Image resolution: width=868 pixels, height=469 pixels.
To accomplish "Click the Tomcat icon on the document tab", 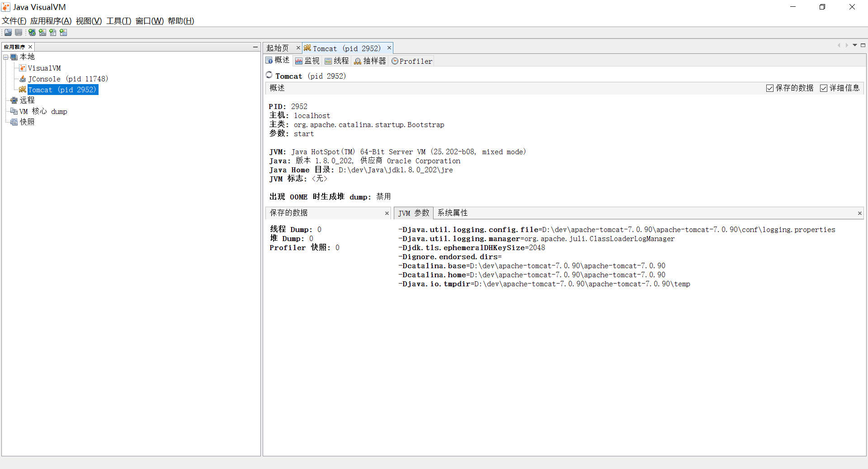I will pyautogui.click(x=307, y=48).
